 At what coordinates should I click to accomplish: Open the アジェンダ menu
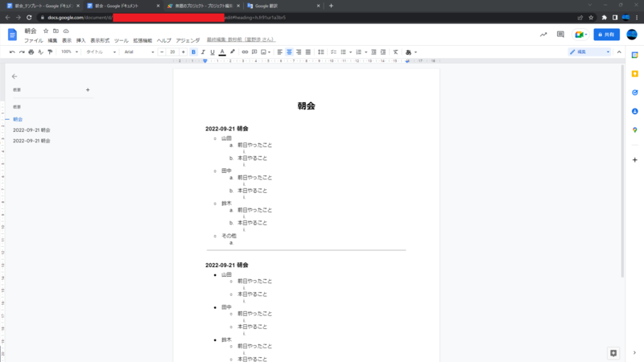pos(188,41)
